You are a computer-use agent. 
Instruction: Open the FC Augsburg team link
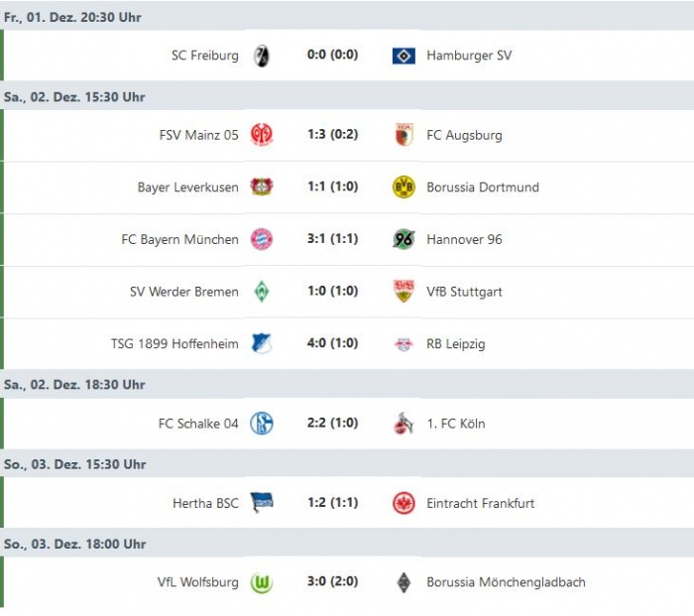(x=464, y=135)
